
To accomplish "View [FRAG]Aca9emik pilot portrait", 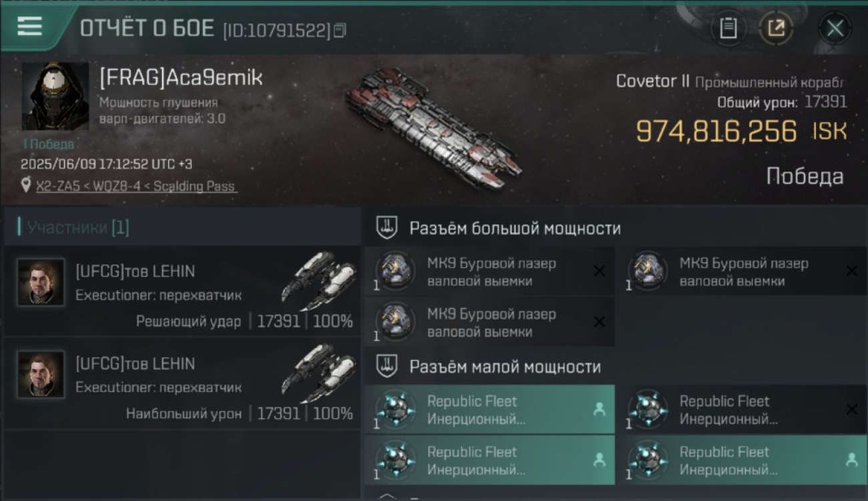I will tap(55, 96).
